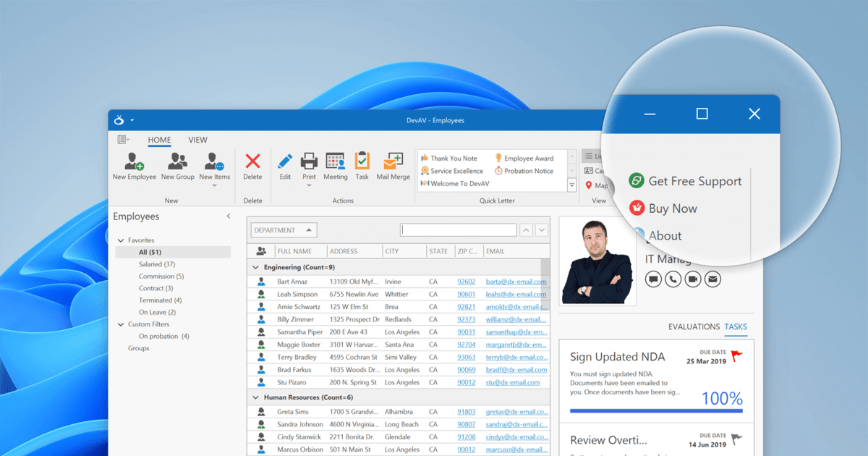Image resolution: width=868 pixels, height=456 pixels.
Task: Click the grid search input field
Action: coord(459,230)
